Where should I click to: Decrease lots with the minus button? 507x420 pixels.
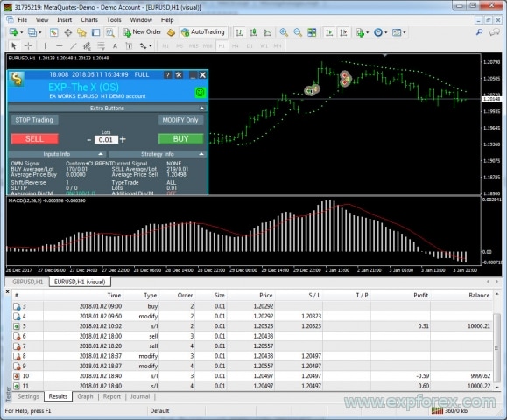(89, 140)
